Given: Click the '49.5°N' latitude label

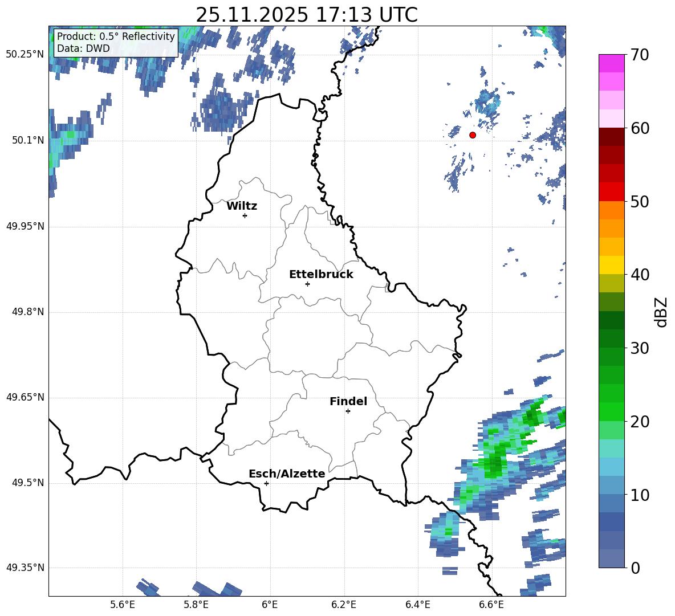Looking at the screenshot, I should [x=28, y=483].
